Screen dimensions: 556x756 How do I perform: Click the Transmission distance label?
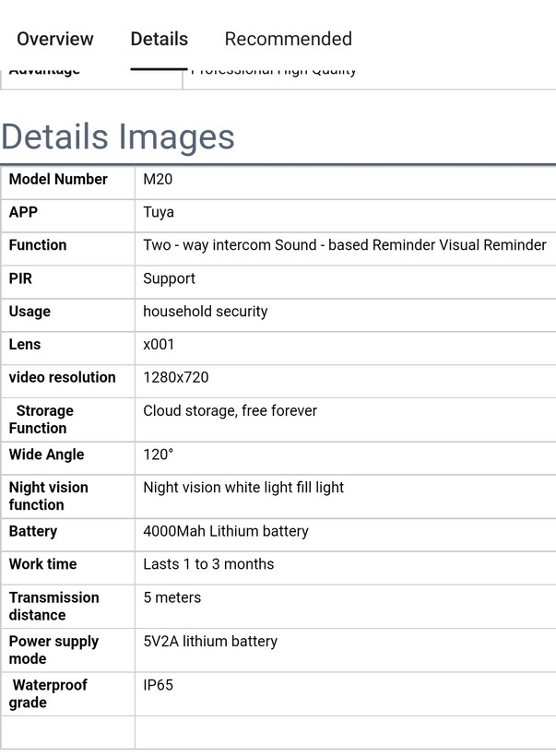[x=54, y=606]
